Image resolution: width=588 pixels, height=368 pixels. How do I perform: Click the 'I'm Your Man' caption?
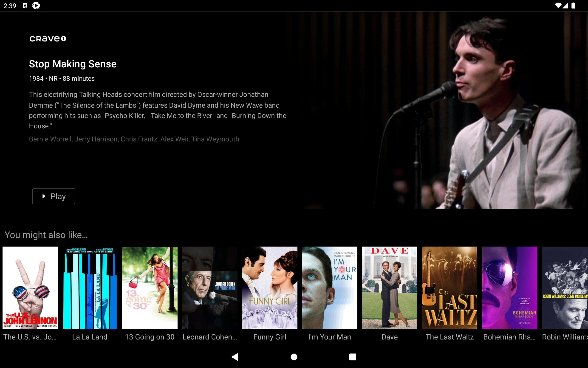(x=330, y=337)
